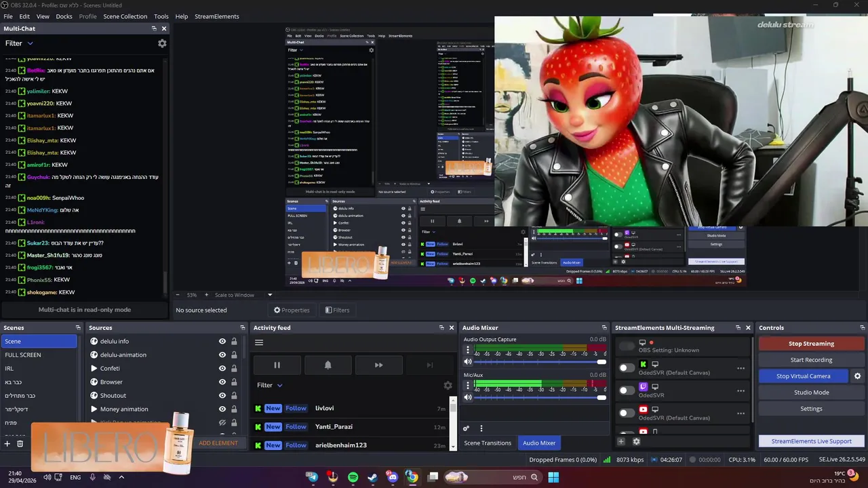The image size is (868, 488).
Task: Undock the Audio Mixer panel
Action: point(604,328)
